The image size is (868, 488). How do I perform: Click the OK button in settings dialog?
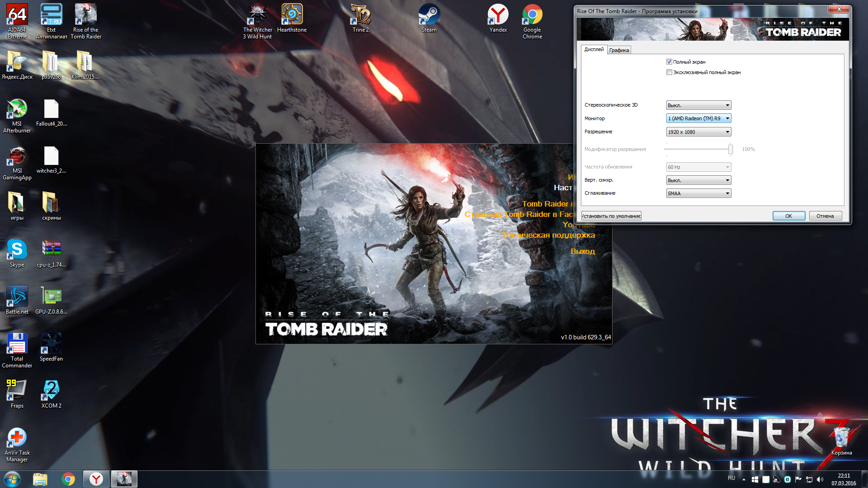[x=788, y=216]
